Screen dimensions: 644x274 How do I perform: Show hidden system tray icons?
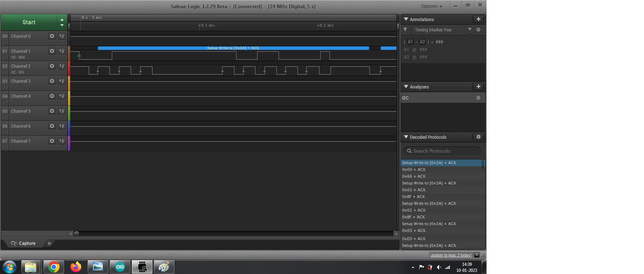pos(413,267)
